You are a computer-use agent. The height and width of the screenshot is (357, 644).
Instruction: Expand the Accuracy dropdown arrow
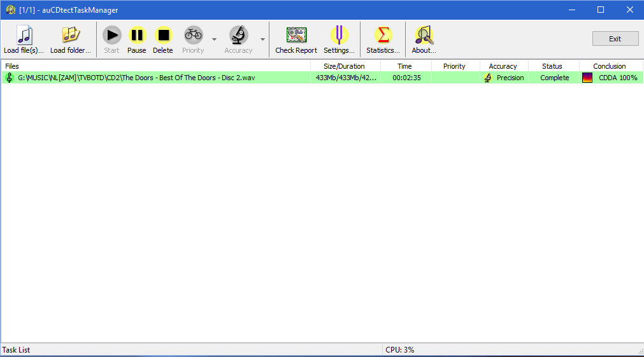[x=262, y=39]
